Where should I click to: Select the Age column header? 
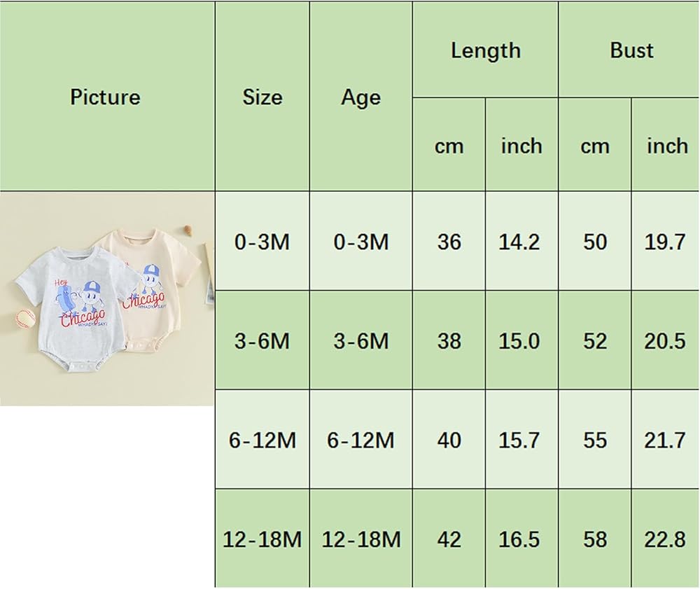360,97
